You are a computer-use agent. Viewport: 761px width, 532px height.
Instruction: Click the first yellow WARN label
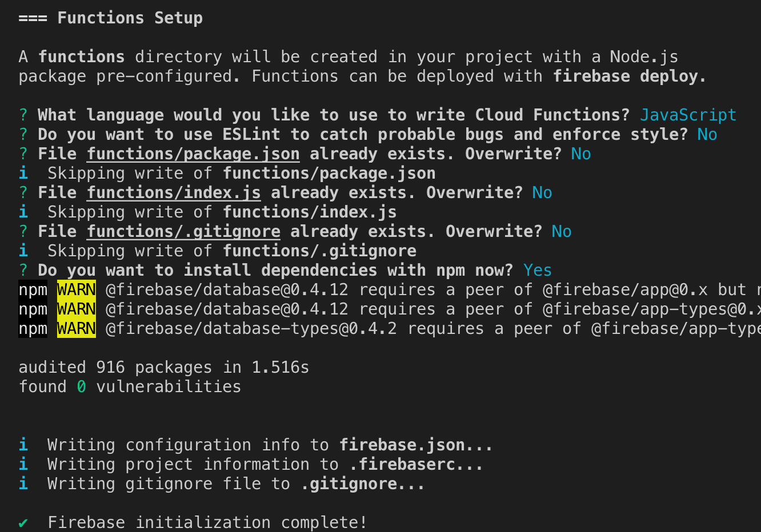click(77, 289)
